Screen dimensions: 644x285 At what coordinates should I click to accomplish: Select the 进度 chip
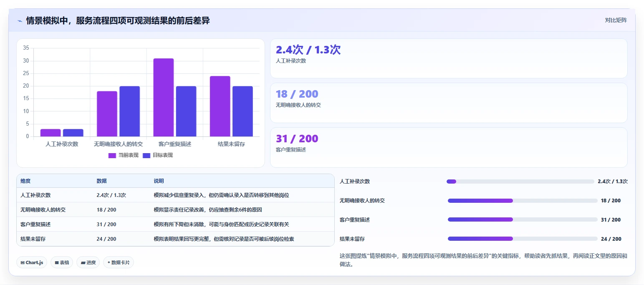coord(88,262)
